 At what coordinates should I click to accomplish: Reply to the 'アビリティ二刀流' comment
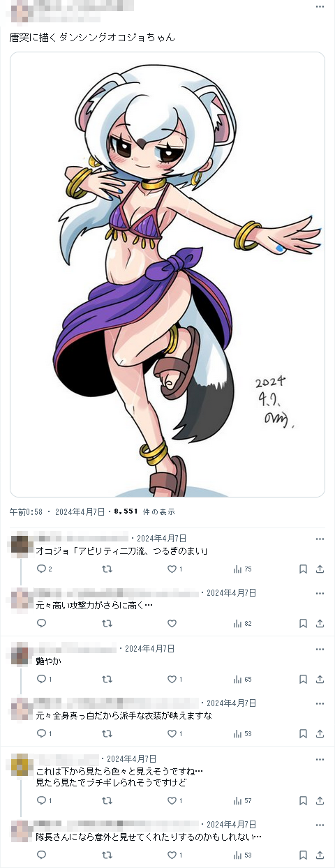point(40,569)
